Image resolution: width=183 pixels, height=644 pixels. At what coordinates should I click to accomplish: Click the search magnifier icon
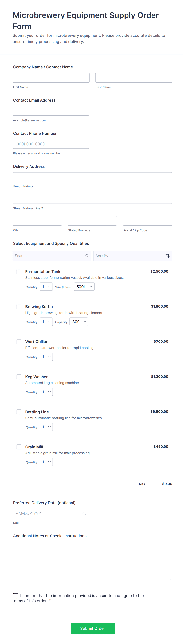coord(86,256)
